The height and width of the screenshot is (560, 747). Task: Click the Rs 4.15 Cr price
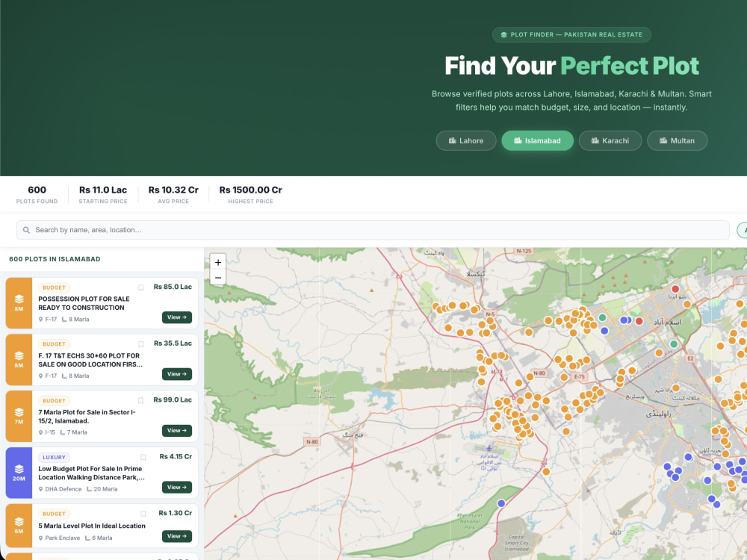(x=176, y=457)
